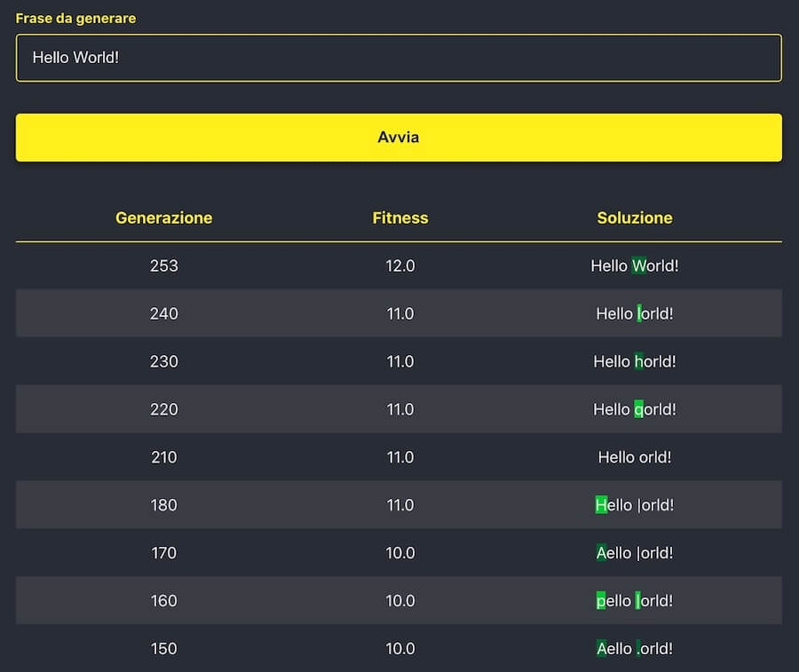The width and height of the screenshot is (799, 672).
Task: Click the "pello |orld!" solution text
Action: coord(635,601)
